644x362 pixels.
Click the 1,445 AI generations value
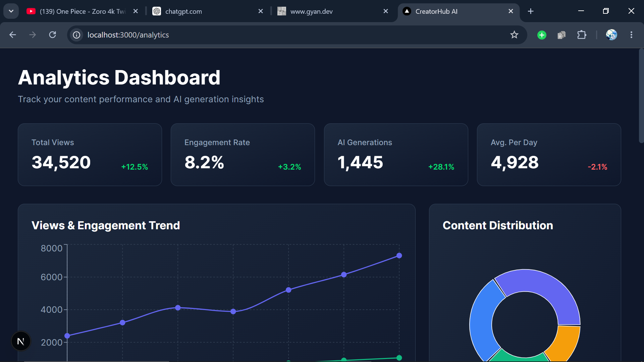coord(360,162)
